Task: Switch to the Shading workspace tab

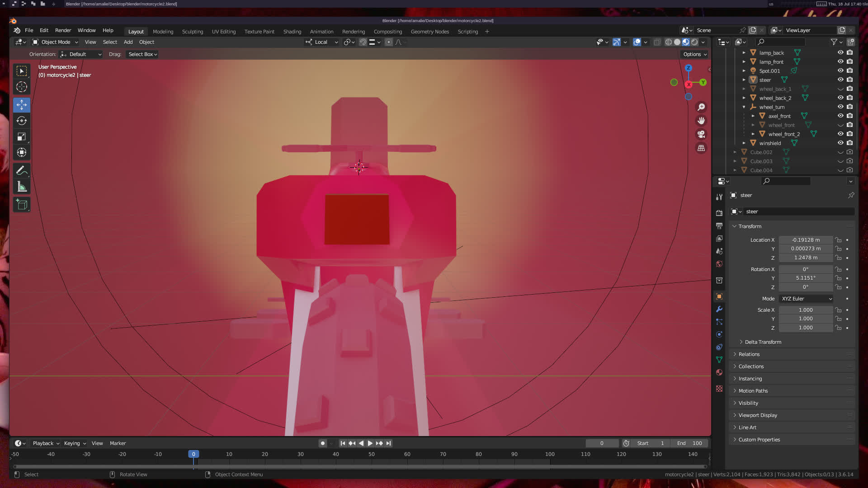Action: click(x=292, y=32)
